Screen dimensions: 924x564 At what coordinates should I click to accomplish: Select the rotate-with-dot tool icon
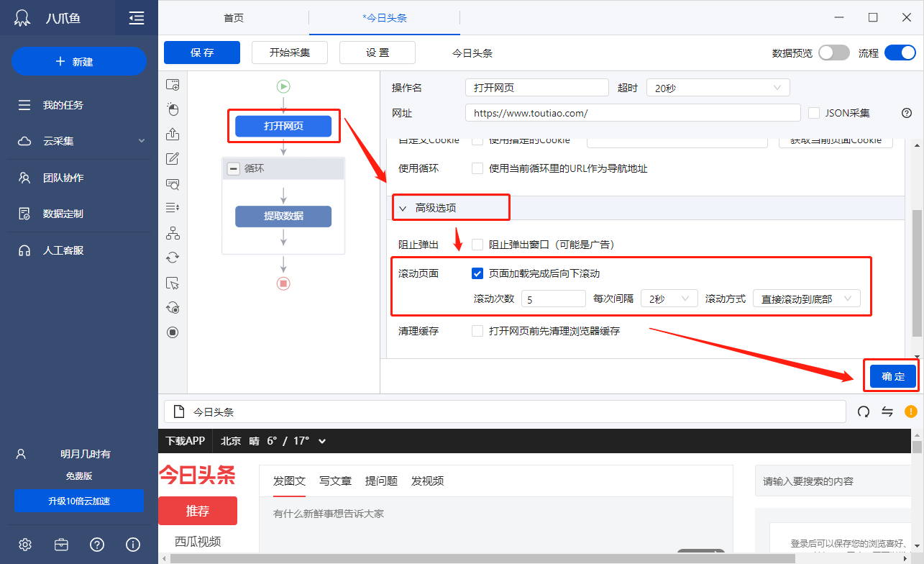[x=173, y=307]
